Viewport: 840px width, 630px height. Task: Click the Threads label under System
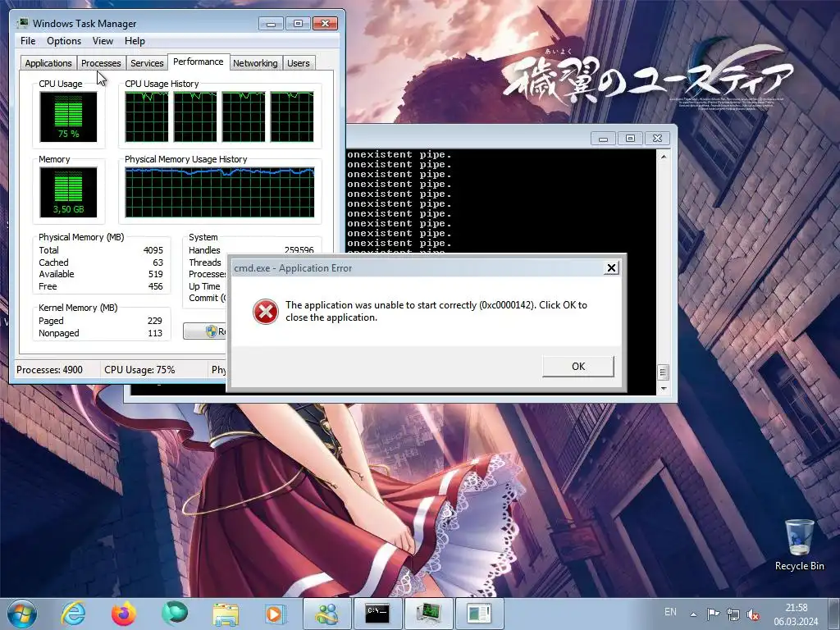204,262
